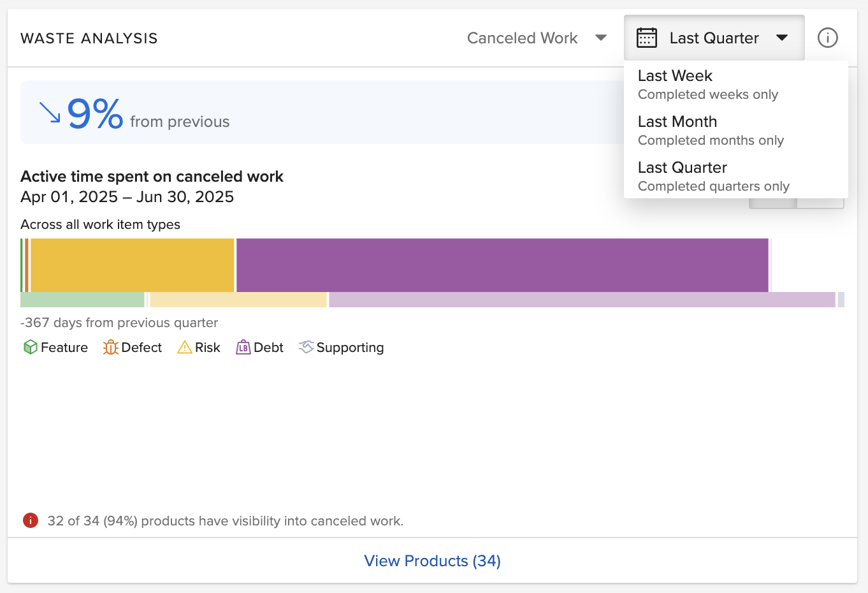Click the blue downward trend arrow
The height and width of the screenshot is (593, 868).
[50, 112]
